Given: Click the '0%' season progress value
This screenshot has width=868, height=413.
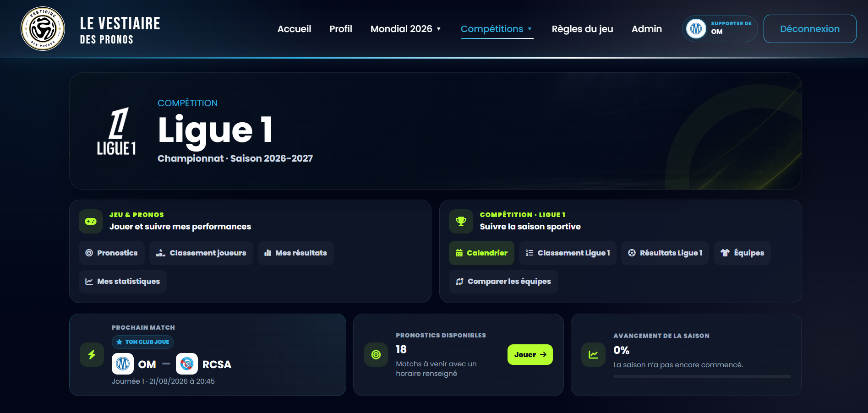Looking at the screenshot, I should click(x=622, y=350).
